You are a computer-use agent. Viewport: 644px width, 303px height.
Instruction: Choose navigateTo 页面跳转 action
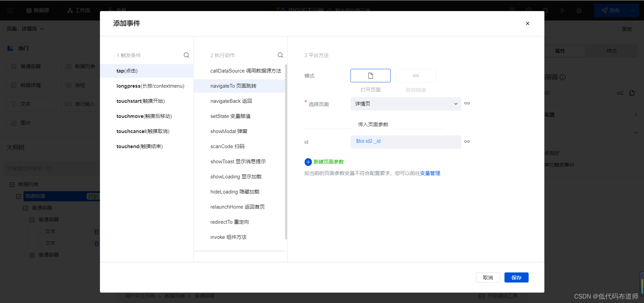[239, 86]
